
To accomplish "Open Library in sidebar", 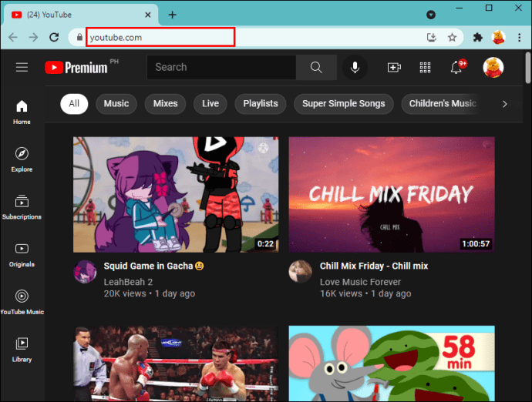I will coord(22,350).
